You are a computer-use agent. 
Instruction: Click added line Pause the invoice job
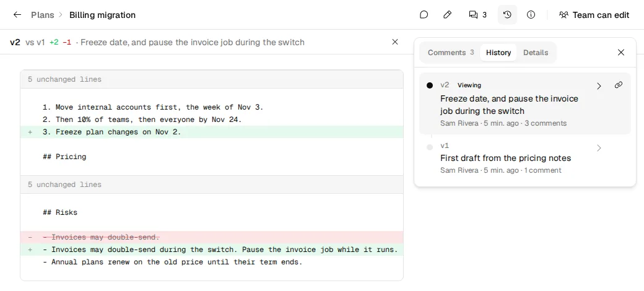pos(212,250)
